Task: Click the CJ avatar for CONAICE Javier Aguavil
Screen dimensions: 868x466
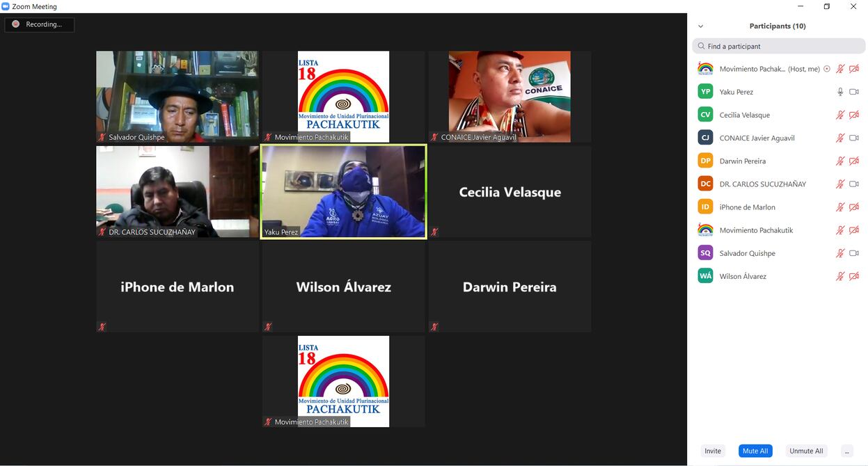Action: point(705,138)
